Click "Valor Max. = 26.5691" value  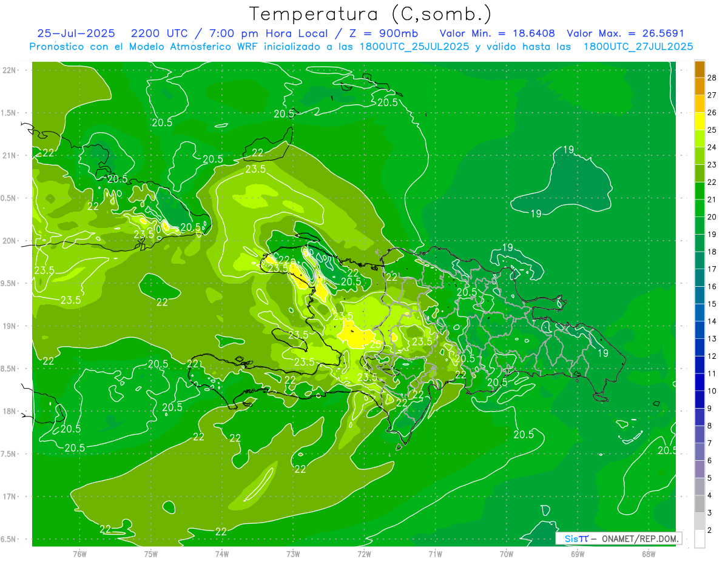[x=625, y=33]
